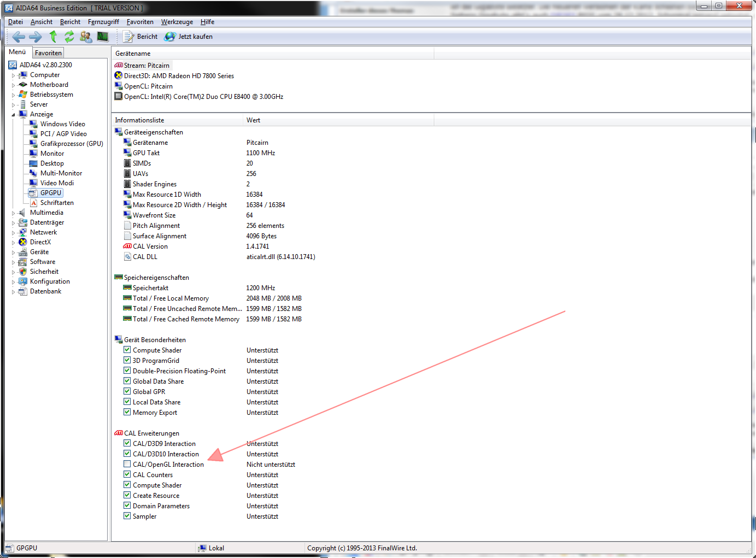
Task: Open the Fernzugriff menu
Action: [x=103, y=22]
